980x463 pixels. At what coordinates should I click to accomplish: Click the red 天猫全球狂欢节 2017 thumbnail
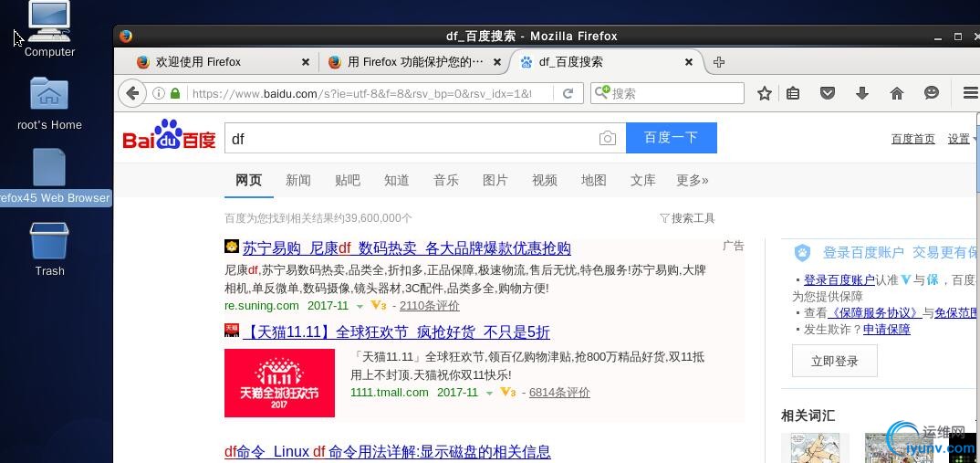coord(279,383)
